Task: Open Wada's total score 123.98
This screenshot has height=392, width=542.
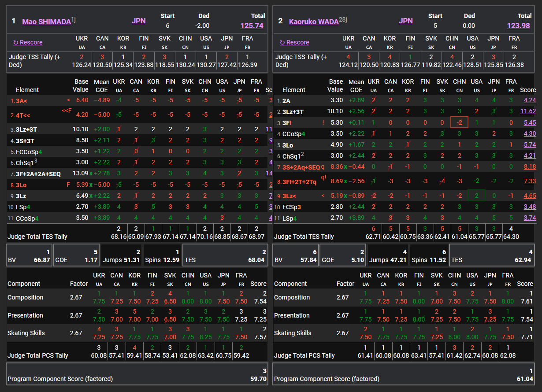Action: (x=518, y=26)
